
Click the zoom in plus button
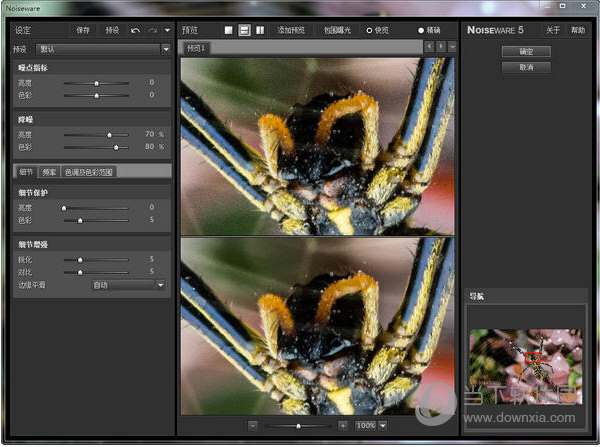[343, 426]
